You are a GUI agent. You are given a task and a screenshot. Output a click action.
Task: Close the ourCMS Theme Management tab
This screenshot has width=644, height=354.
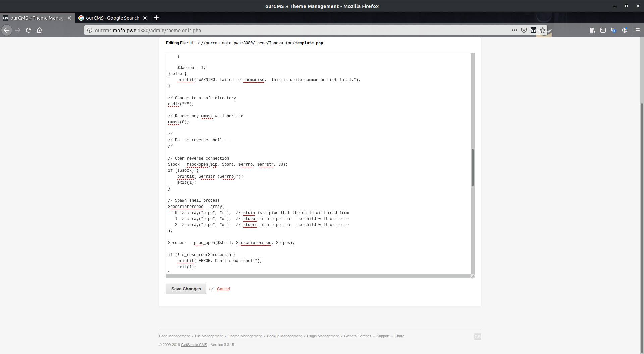tap(69, 18)
